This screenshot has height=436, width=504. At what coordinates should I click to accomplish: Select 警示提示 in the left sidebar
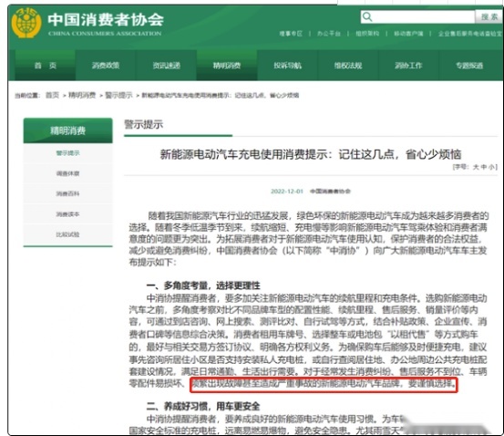(67, 153)
